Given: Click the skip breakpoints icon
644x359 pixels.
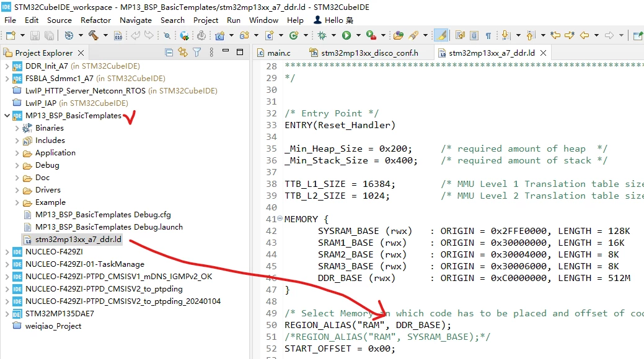Looking at the screenshot, I should click(167, 36).
